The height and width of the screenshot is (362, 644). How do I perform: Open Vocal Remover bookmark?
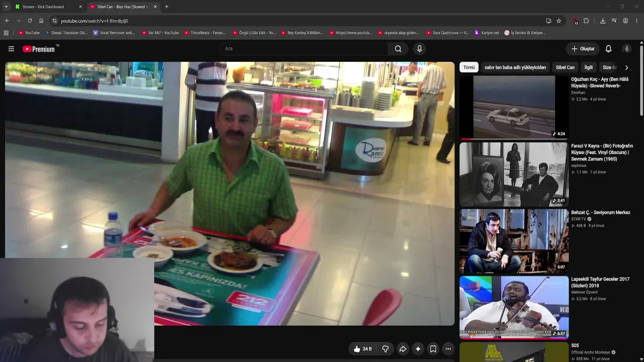click(114, 33)
